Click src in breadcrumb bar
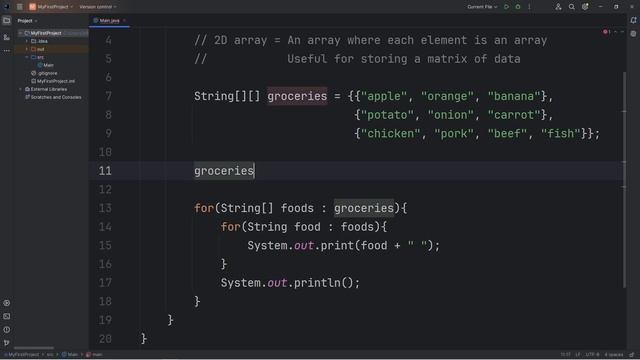Viewport: 640px width, 360px height. (x=50, y=355)
